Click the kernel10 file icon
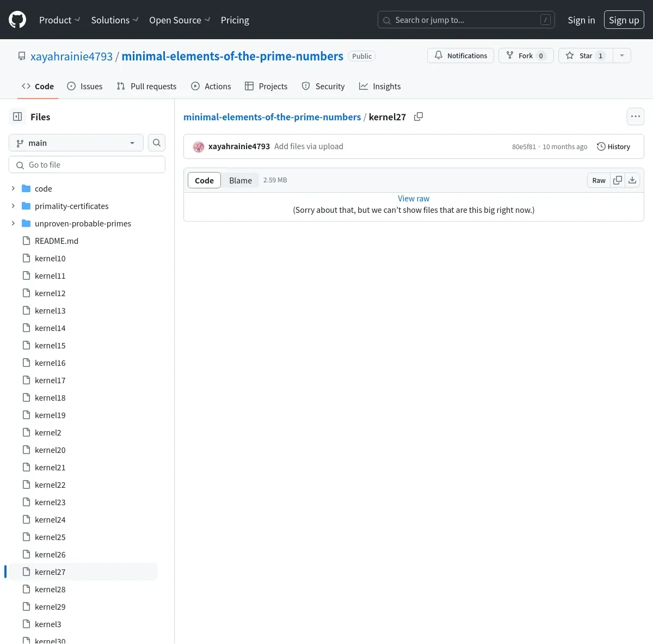653x644 pixels. coord(26,258)
